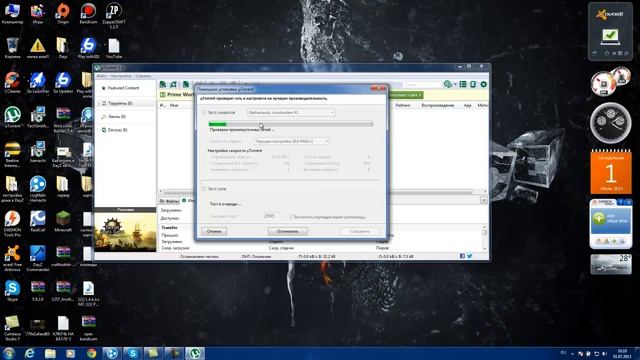Screen dimensions: 640x360
Task: Open the File menu in uTorrent
Action: click(101, 76)
